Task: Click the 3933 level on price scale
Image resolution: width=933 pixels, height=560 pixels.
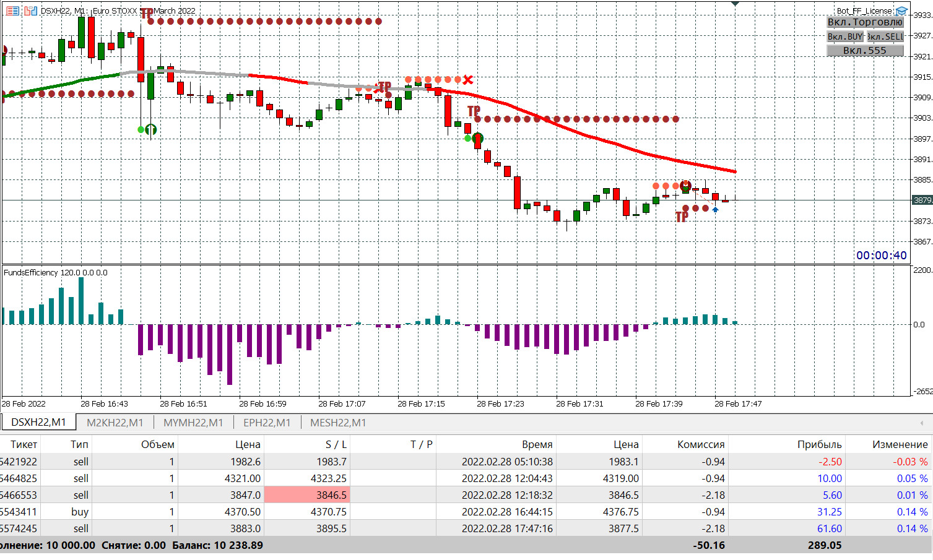Action: click(922, 15)
